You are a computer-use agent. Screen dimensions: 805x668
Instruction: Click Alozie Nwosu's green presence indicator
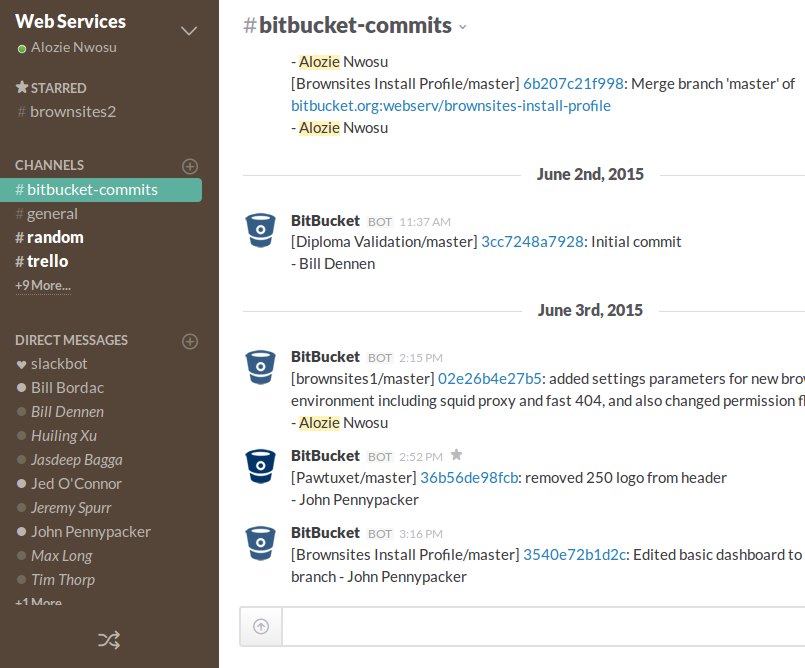coord(22,49)
